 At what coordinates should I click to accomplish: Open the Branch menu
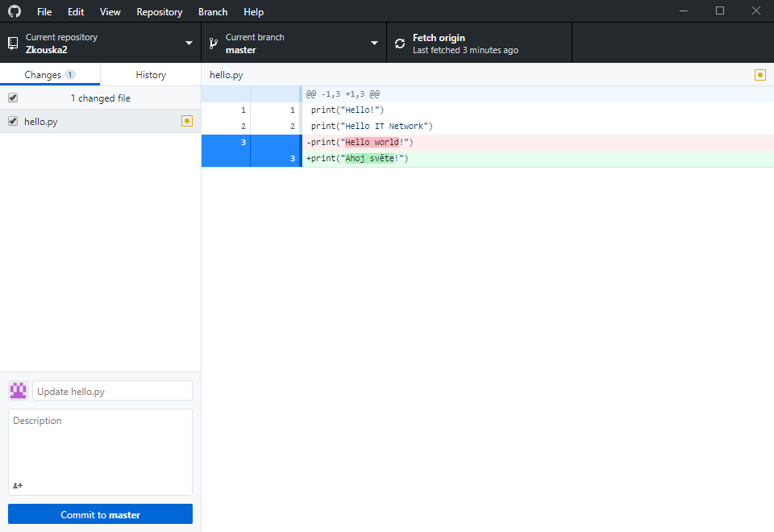coord(212,11)
